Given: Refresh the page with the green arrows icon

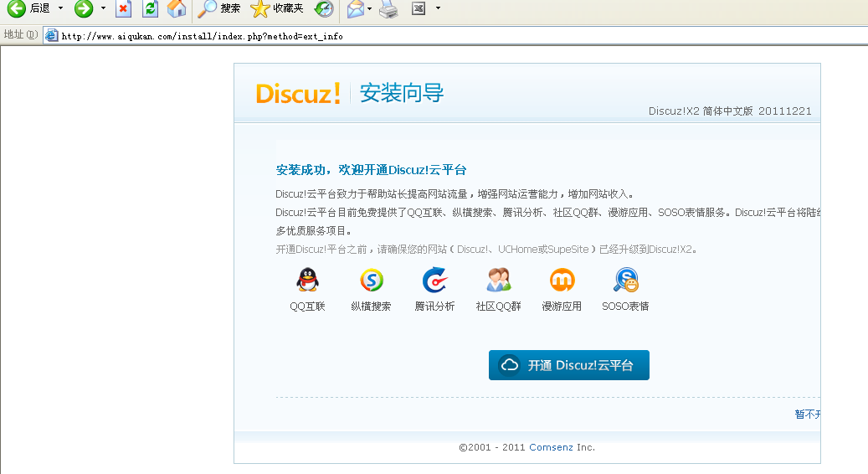Looking at the screenshot, I should (x=150, y=8).
